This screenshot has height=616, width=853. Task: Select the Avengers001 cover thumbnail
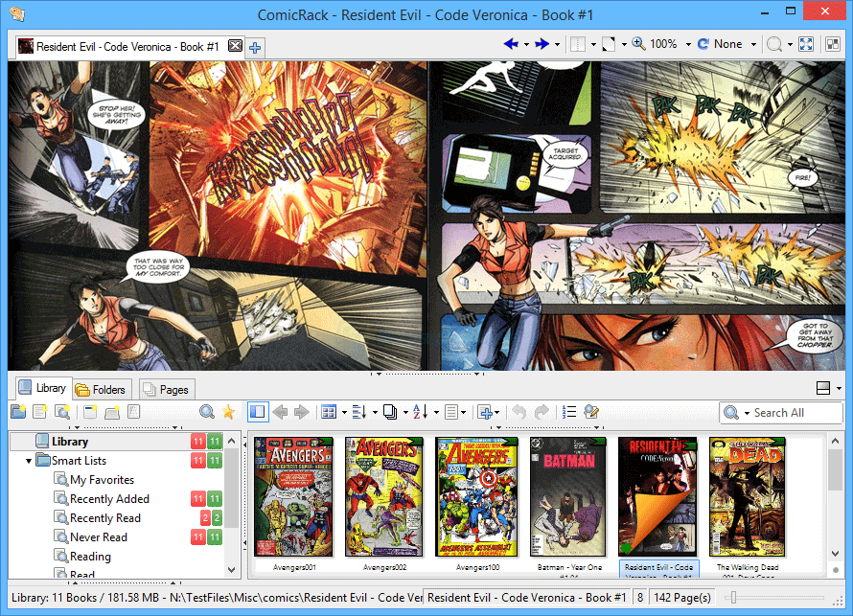pyautogui.click(x=294, y=496)
